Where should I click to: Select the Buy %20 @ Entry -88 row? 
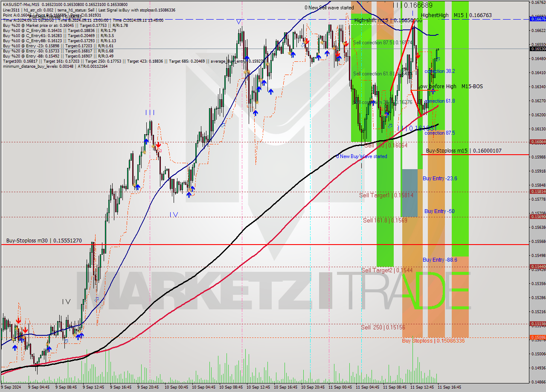(58, 56)
